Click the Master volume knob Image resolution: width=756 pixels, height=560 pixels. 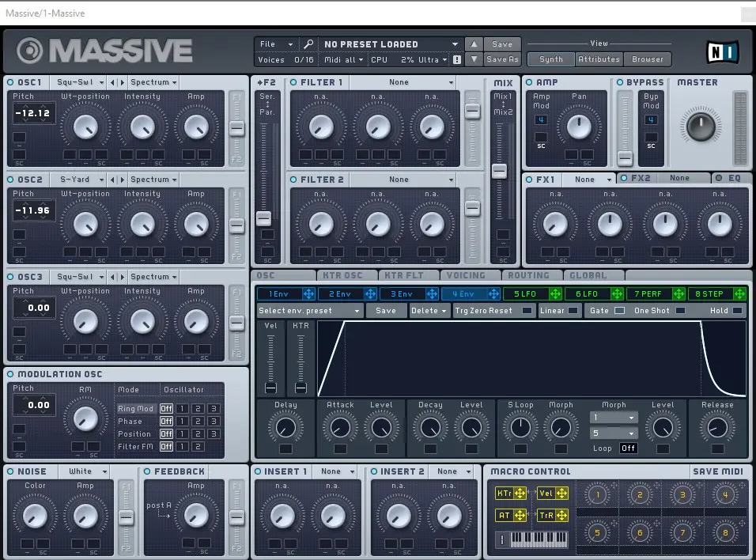coord(701,126)
